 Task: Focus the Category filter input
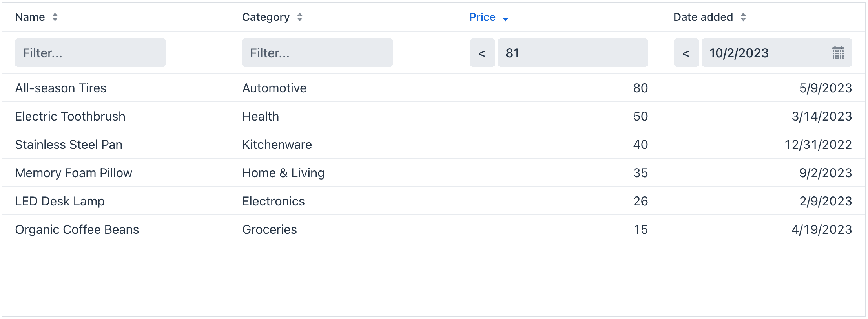(x=317, y=53)
